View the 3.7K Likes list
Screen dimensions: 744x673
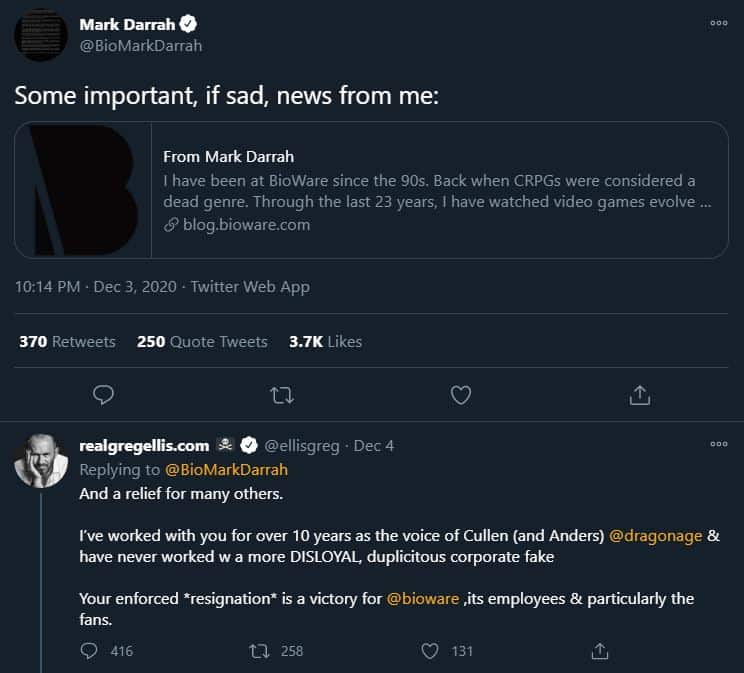tap(325, 341)
